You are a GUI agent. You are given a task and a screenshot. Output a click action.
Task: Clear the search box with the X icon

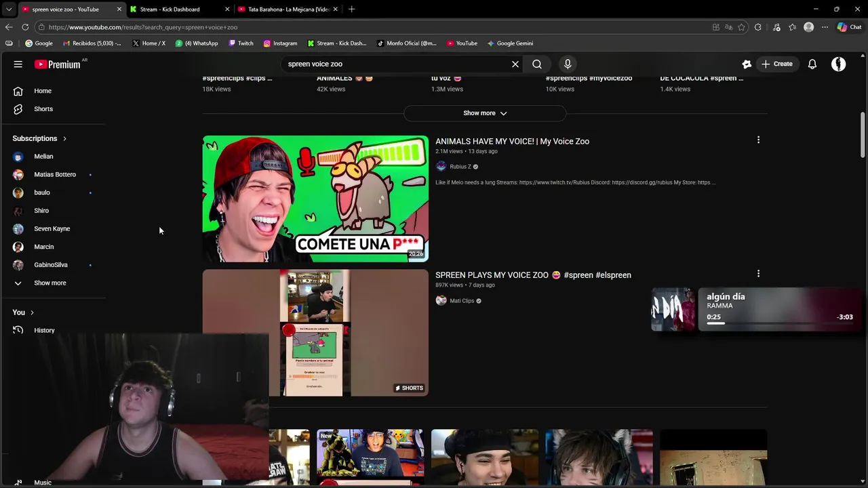[x=515, y=64]
